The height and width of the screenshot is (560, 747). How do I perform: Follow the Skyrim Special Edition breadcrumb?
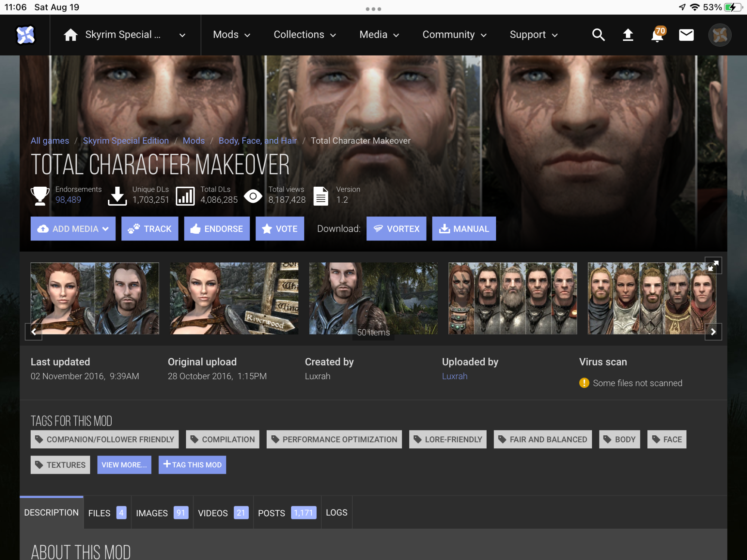[126, 141]
